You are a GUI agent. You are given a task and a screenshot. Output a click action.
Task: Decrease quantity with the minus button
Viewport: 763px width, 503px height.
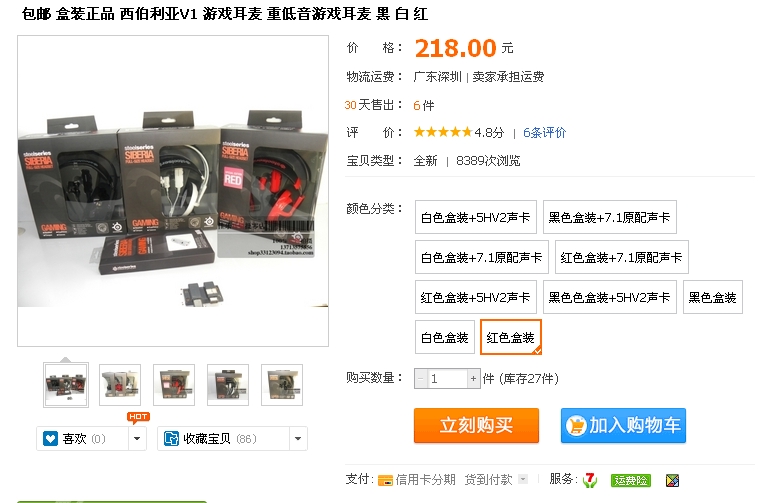[421, 378]
